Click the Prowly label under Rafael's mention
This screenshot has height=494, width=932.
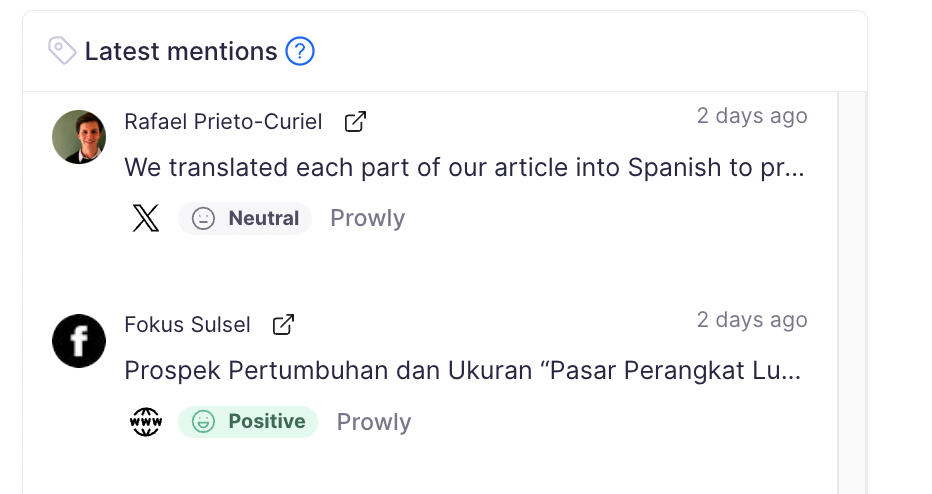[367, 218]
